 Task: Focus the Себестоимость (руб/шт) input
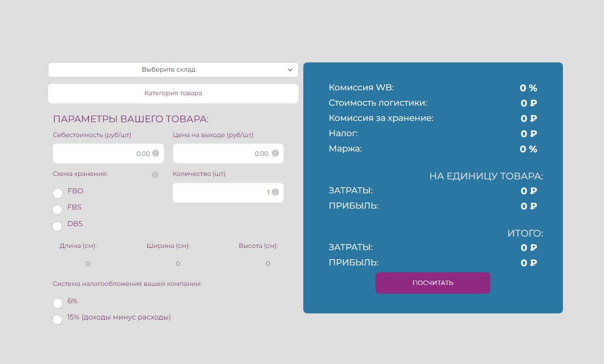[108, 154]
